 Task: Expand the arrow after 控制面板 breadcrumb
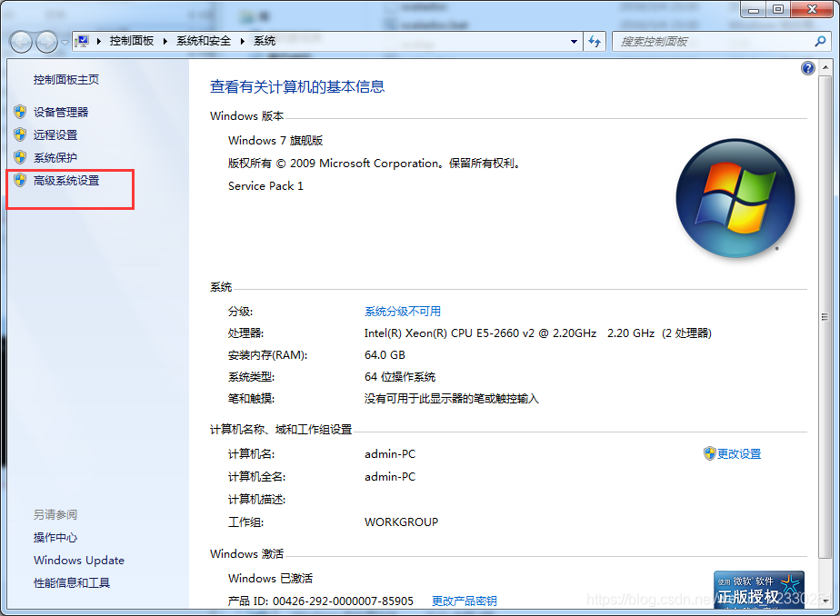pyautogui.click(x=165, y=41)
